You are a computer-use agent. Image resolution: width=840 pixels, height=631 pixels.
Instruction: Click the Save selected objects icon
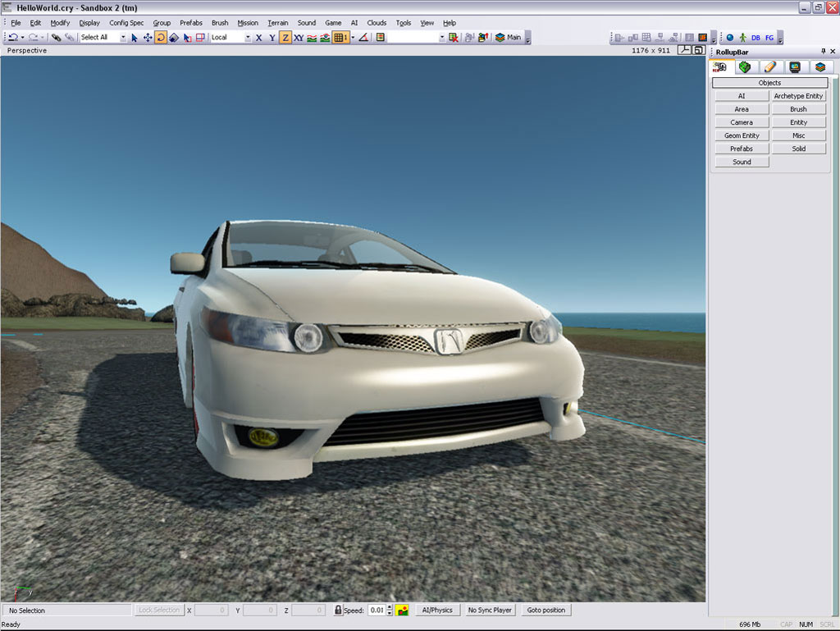coord(470,38)
